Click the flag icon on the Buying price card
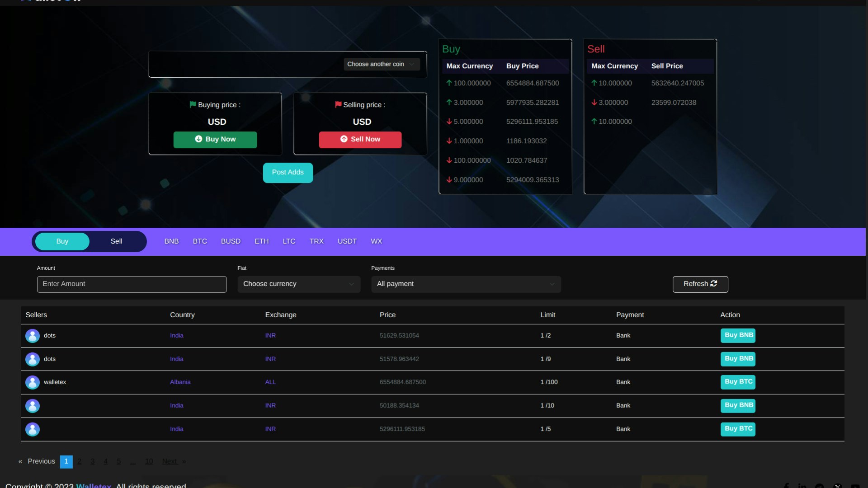This screenshot has height=488, width=868. click(193, 104)
